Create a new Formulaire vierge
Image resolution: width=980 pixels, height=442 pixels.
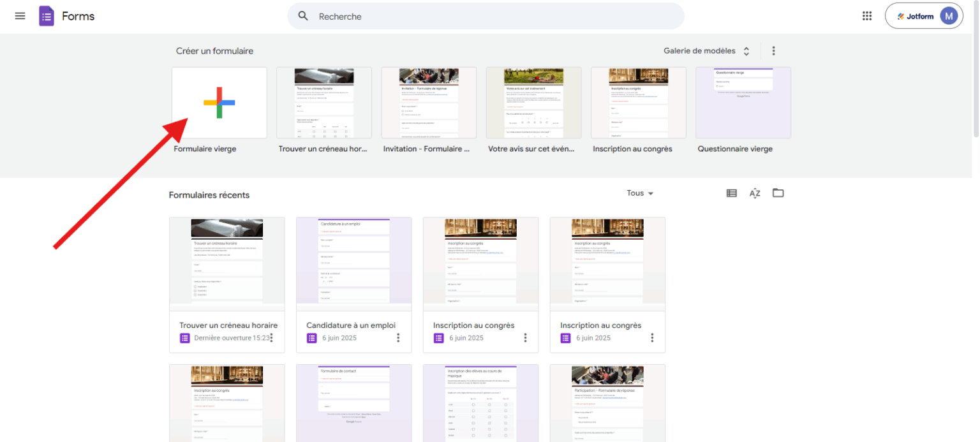(219, 103)
